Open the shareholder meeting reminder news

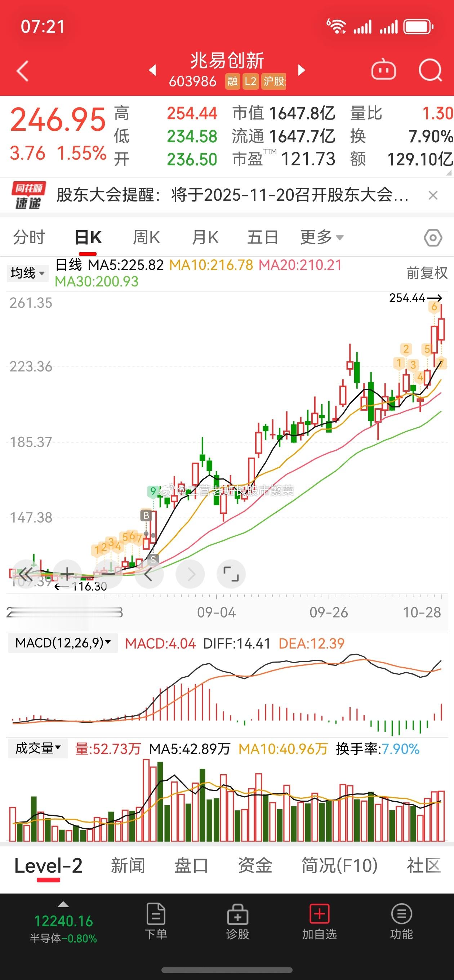tap(232, 195)
